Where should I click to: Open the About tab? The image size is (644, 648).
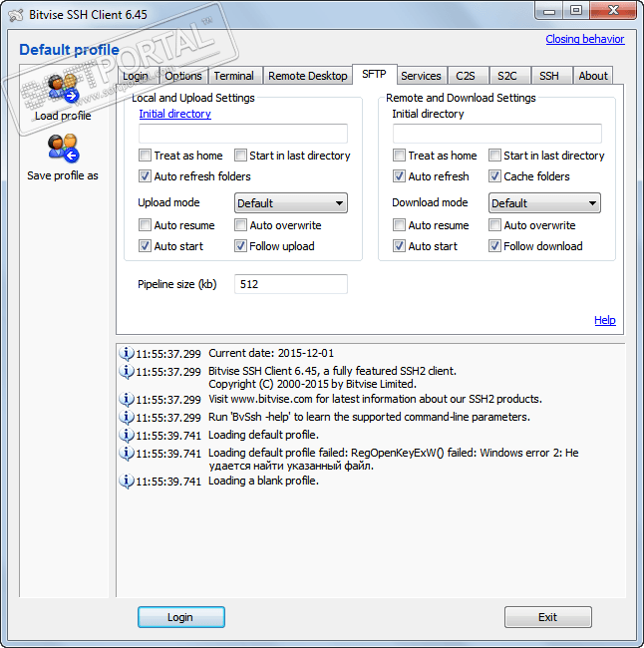click(593, 76)
